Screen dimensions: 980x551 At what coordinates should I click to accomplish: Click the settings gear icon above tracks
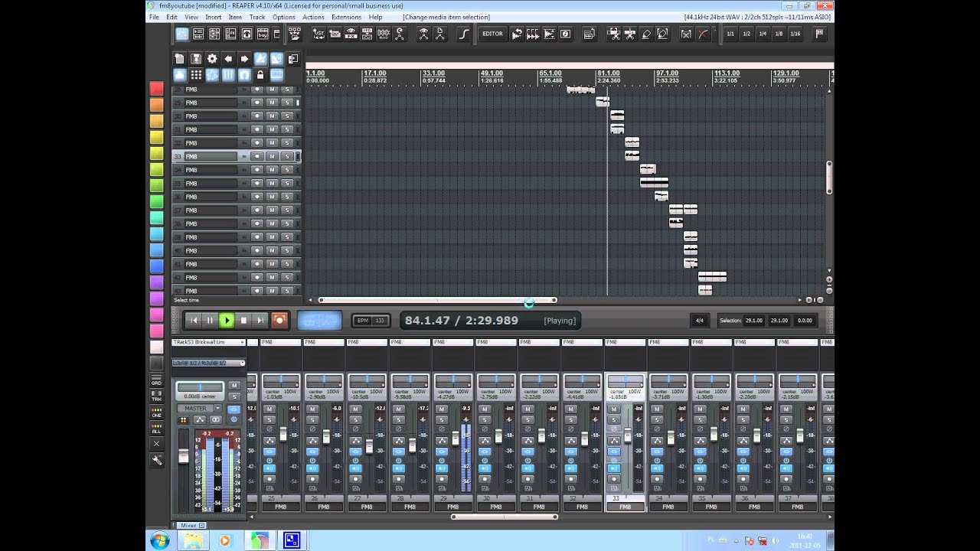click(x=212, y=59)
